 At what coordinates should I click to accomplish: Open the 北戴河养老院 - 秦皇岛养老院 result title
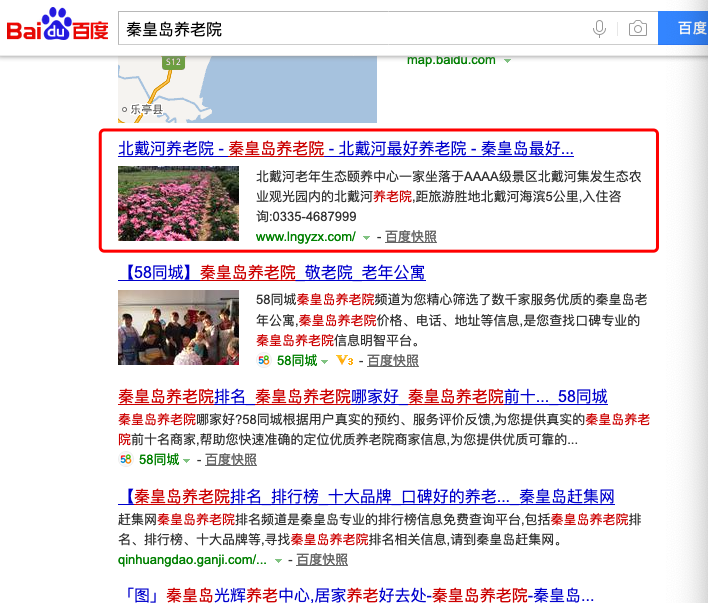tap(346, 148)
